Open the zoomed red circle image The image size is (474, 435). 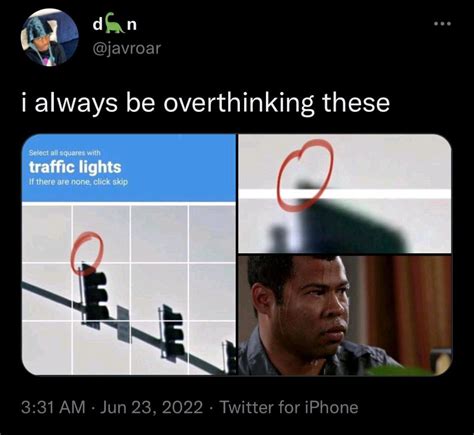tap(345, 193)
